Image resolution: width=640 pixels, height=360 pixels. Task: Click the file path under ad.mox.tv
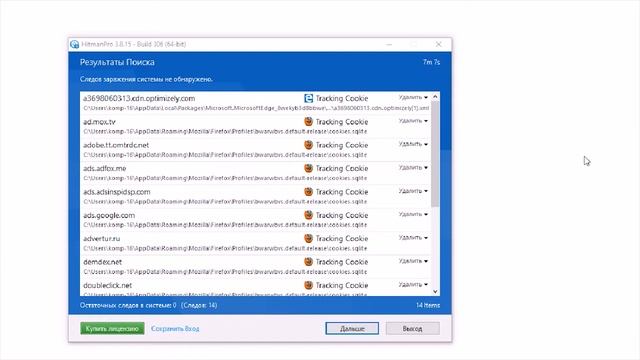click(225, 131)
